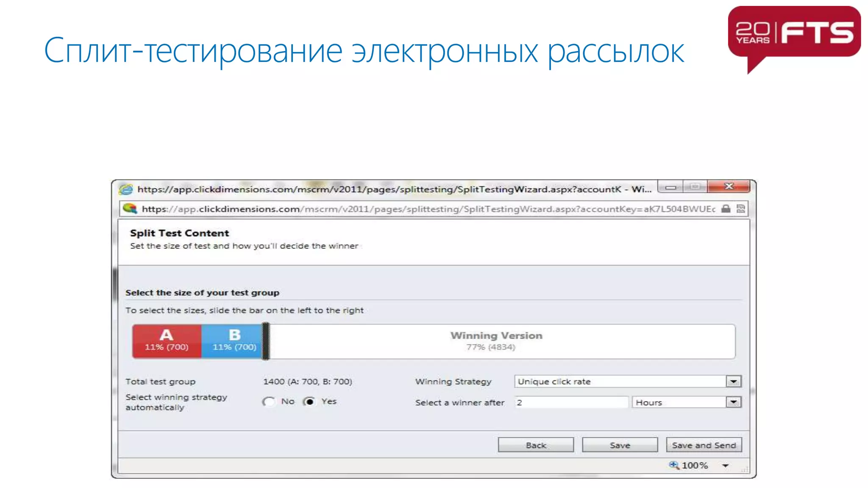Click the '1400 (A: 700, B: 700)' value

tap(308, 381)
